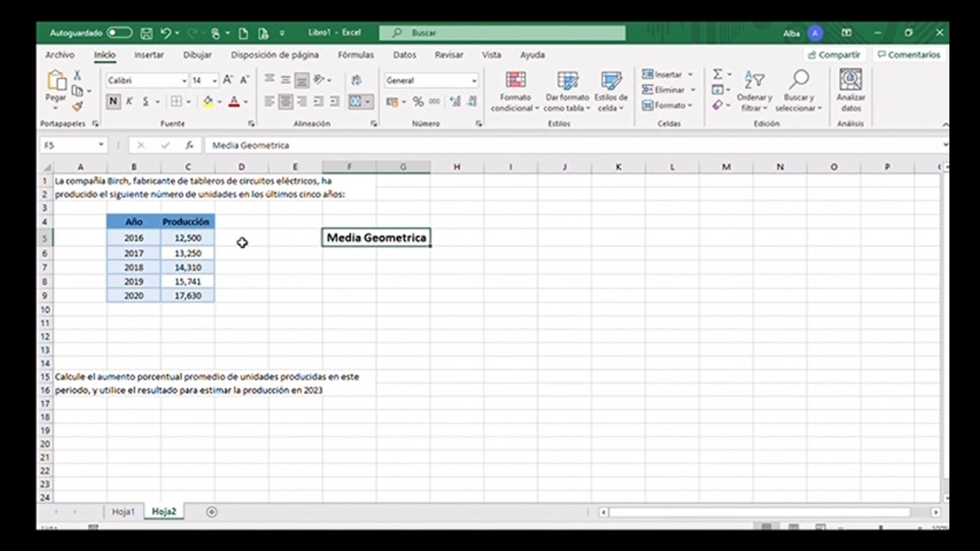Copy selection with the copy icon

coord(77,90)
